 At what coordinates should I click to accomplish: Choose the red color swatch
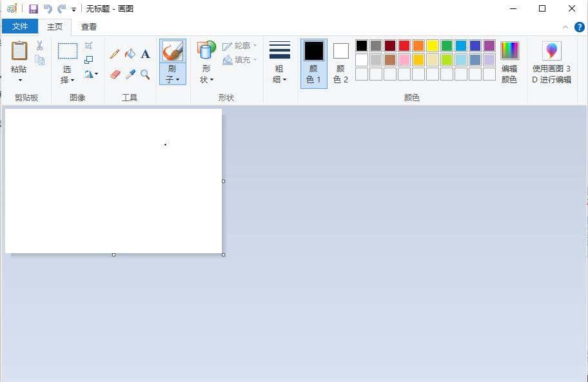coord(404,46)
